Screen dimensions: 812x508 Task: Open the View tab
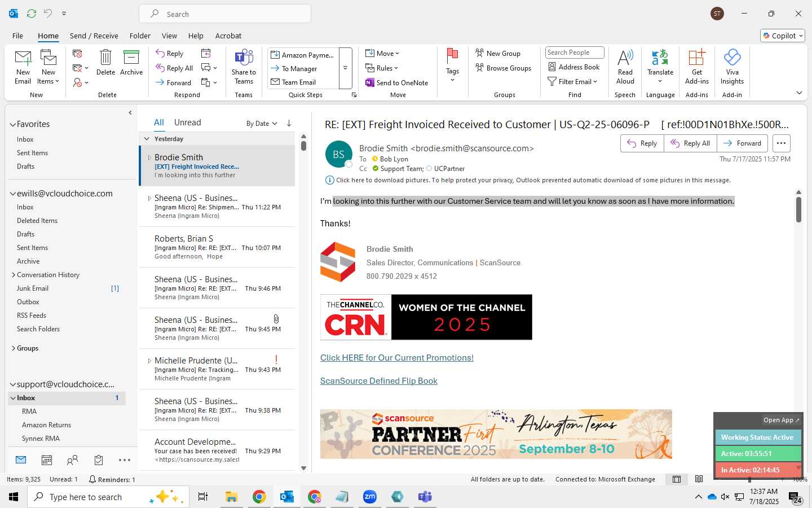(x=169, y=36)
